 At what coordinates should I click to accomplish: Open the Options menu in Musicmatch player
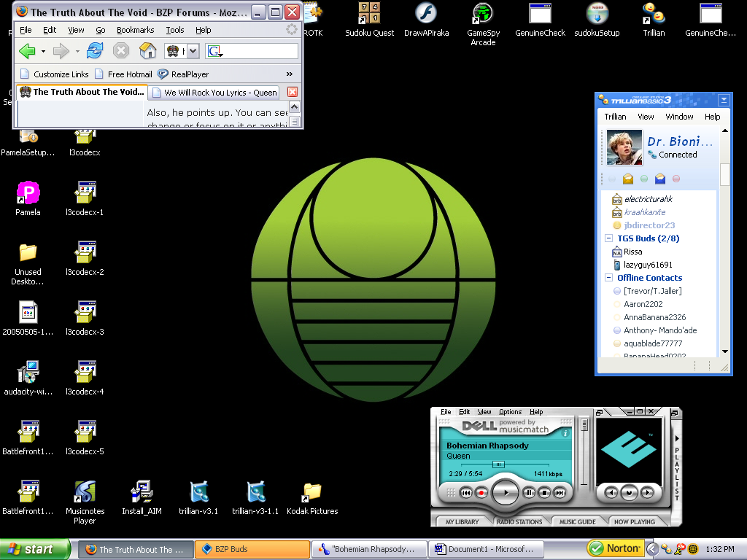(x=510, y=411)
